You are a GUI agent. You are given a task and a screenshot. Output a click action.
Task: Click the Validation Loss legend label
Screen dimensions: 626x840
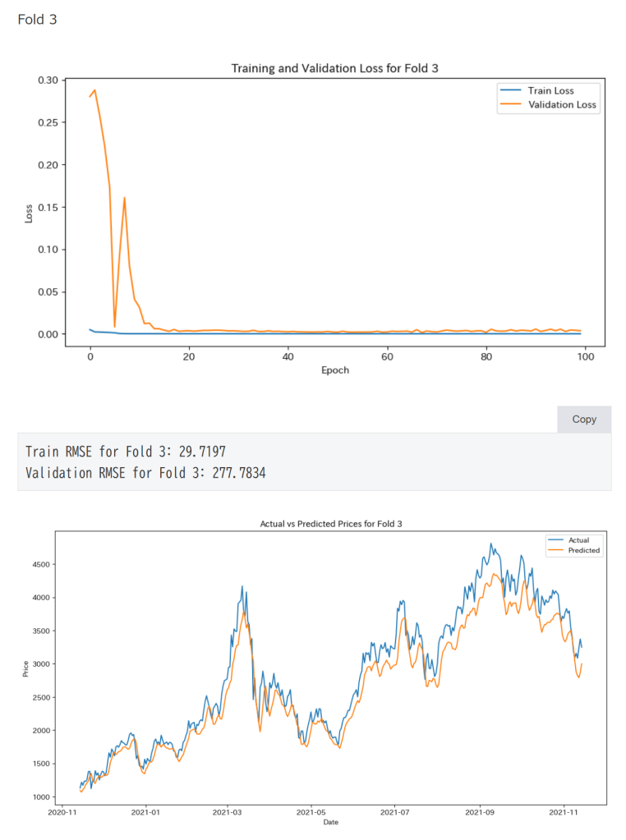point(562,105)
